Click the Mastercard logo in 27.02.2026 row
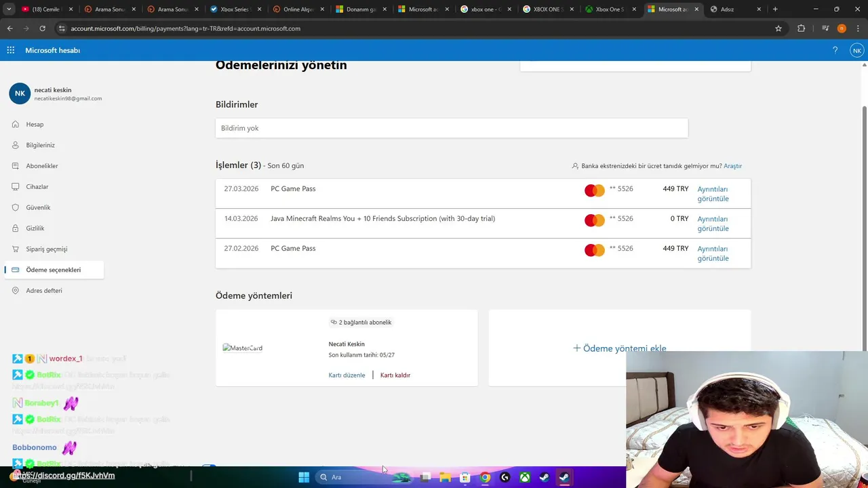This screenshot has height=488, width=868. (595, 251)
